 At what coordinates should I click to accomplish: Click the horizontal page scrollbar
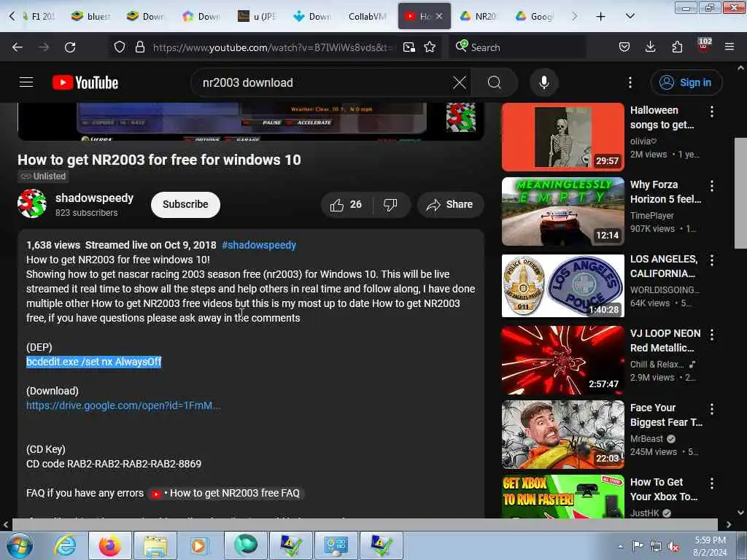click(365, 524)
